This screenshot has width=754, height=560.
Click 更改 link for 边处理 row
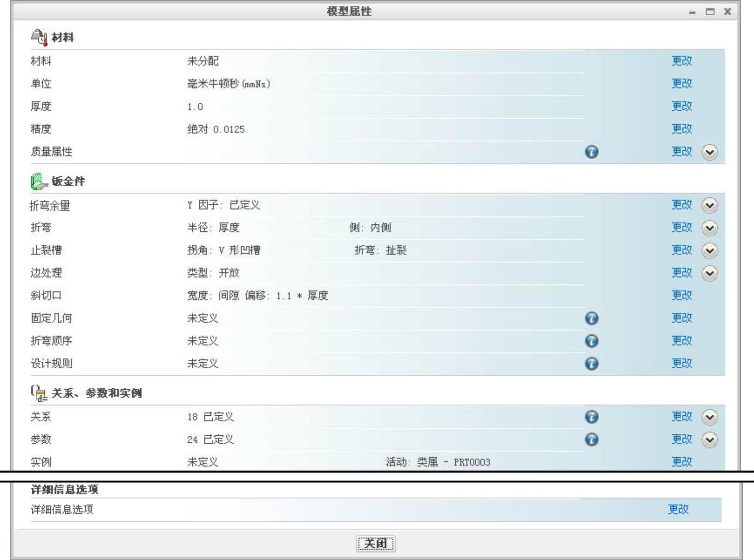(682, 273)
